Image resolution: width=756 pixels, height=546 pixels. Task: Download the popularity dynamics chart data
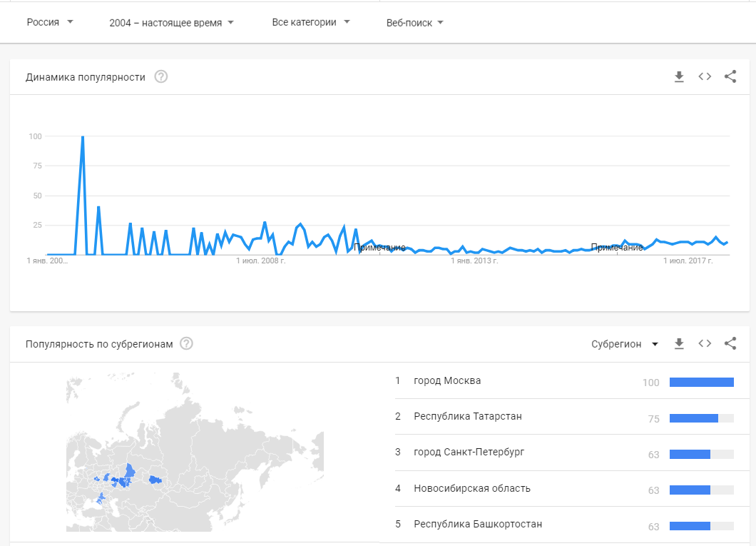click(x=679, y=76)
